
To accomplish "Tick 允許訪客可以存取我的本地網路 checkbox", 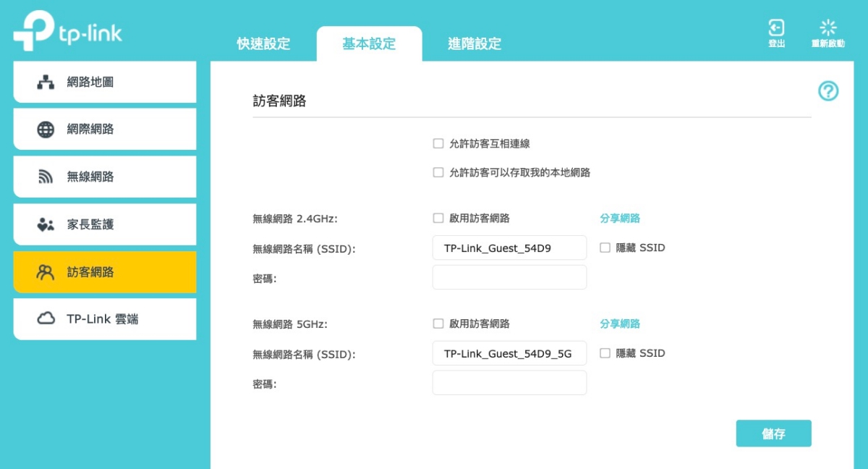I will tap(438, 172).
